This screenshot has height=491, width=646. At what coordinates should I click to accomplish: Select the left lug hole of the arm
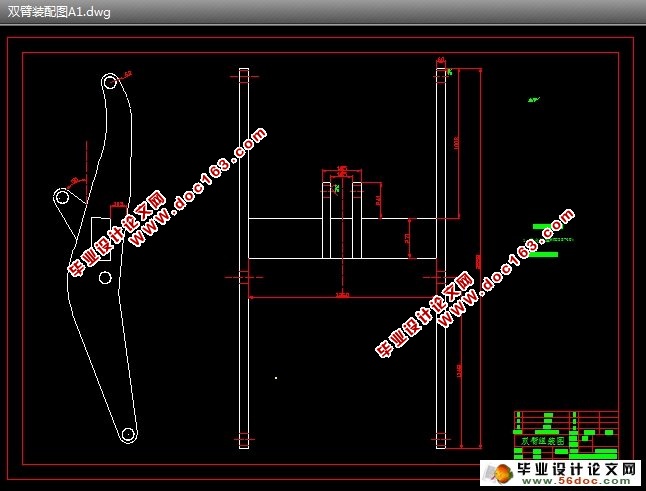(62, 197)
